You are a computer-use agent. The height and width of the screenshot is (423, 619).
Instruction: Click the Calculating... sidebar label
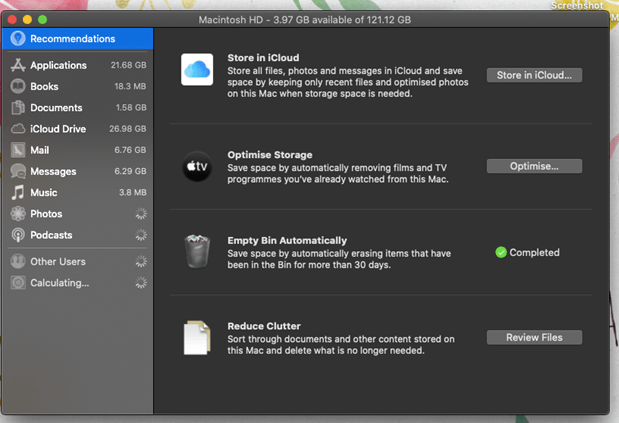(60, 283)
